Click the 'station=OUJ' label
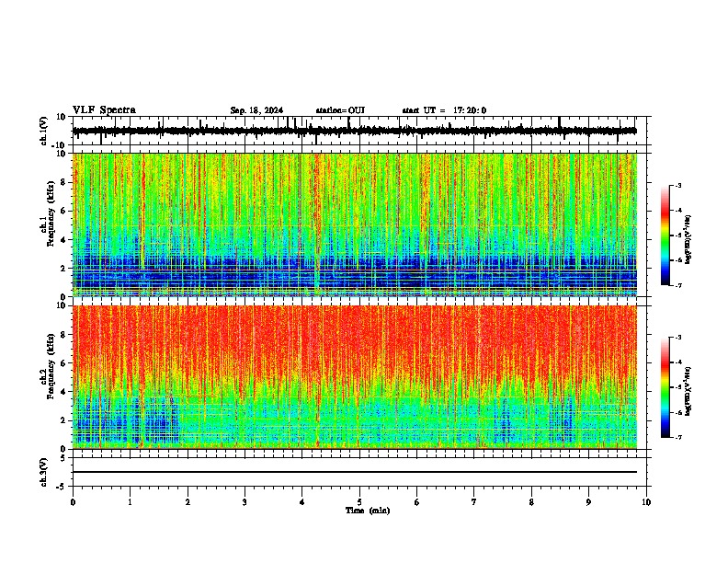728x563 pixels. click(x=340, y=110)
